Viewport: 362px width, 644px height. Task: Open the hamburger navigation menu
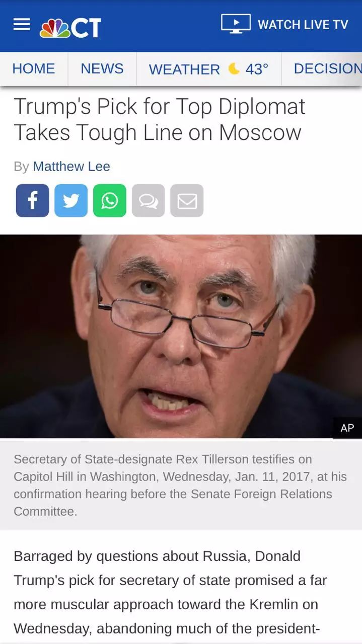(x=22, y=24)
